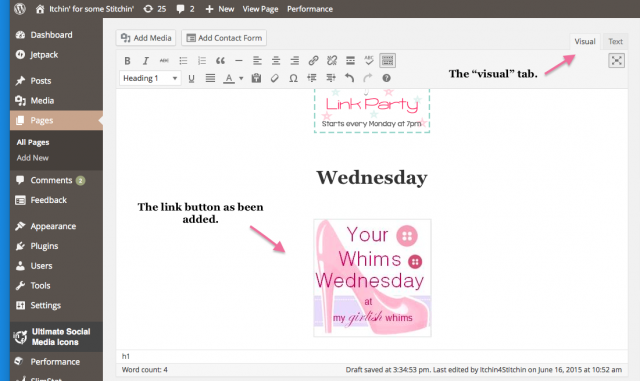Increase the indent
The height and width of the screenshot is (381, 640).
click(x=331, y=78)
